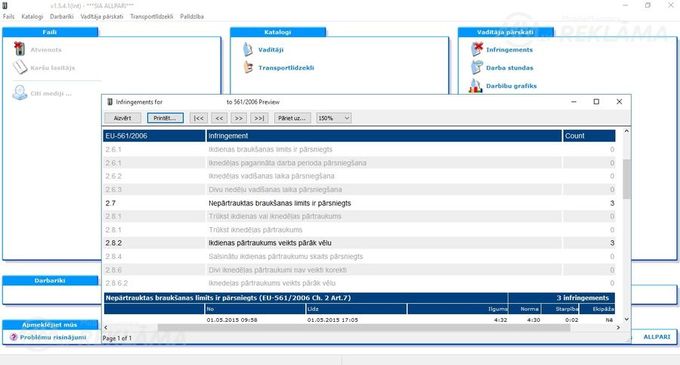Click the preview scroll down arrow

pos(626,319)
